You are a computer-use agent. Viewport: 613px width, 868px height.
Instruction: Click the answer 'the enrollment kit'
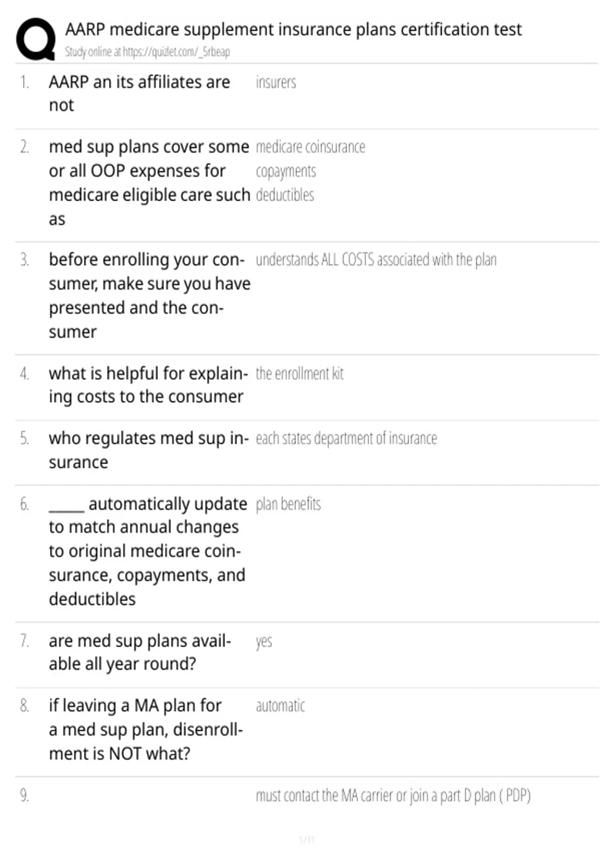pyautogui.click(x=299, y=374)
